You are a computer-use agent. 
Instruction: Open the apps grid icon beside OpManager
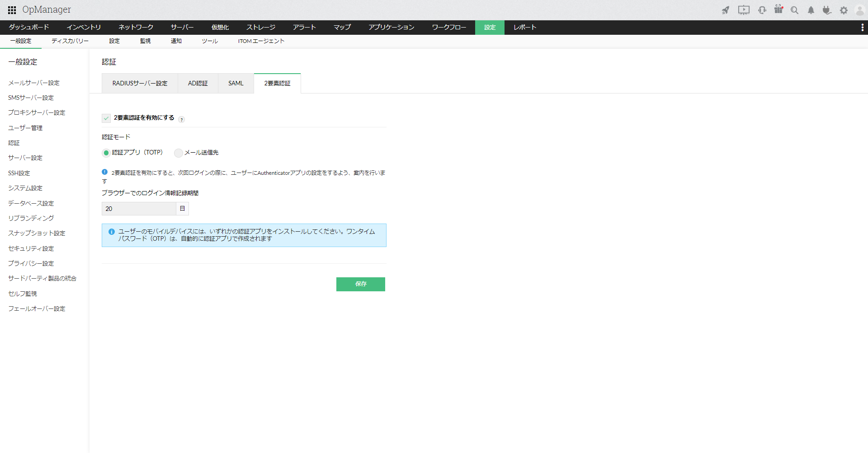(x=12, y=9)
